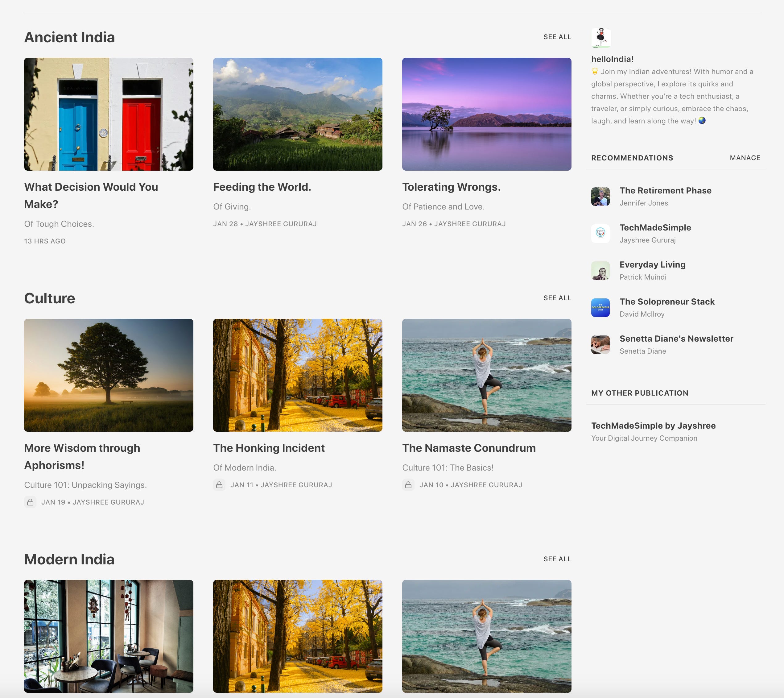Open See All for the Culture section
The height and width of the screenshot is (698, 784).
tap(557, 298)
